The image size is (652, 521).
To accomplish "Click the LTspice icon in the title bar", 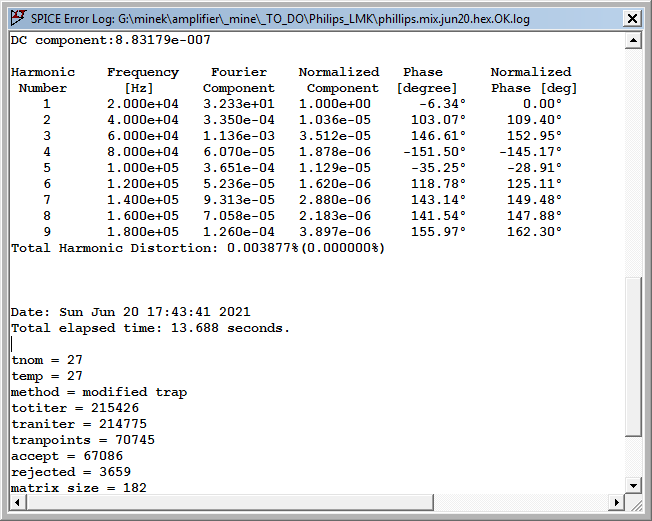I will click(18, 18).
